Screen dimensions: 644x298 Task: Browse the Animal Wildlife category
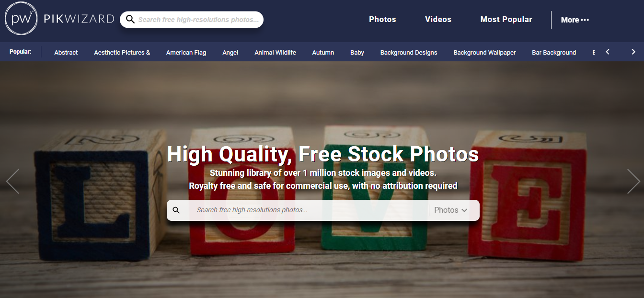pyautogui.click(x=275, y=52)
